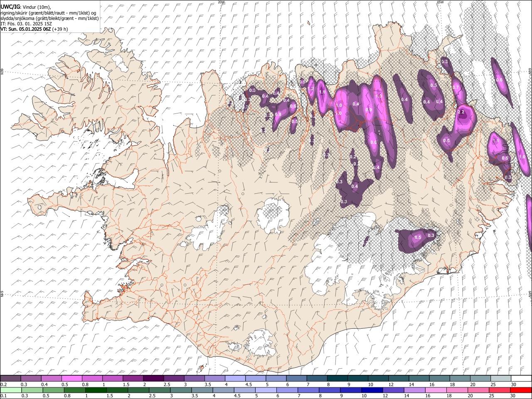Click the dark teal swatch between 8 and 9
This screenshot has height=399, width=532.
337,379
